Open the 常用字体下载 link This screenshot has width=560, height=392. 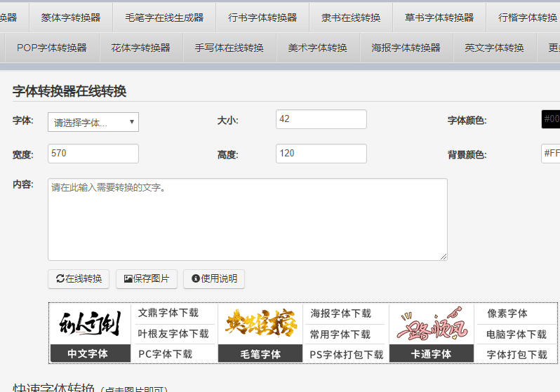coord(340,334)
